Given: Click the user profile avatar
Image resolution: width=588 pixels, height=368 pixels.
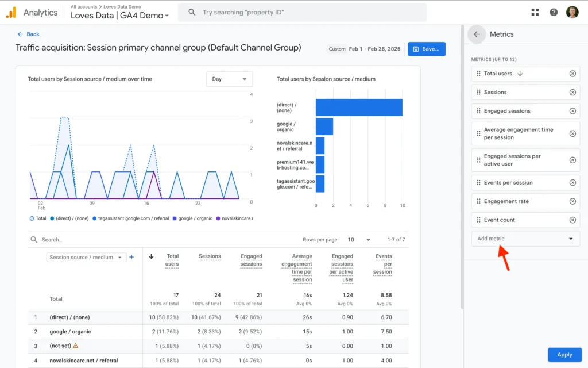Looking at the screenshot, I should point(572,12).
